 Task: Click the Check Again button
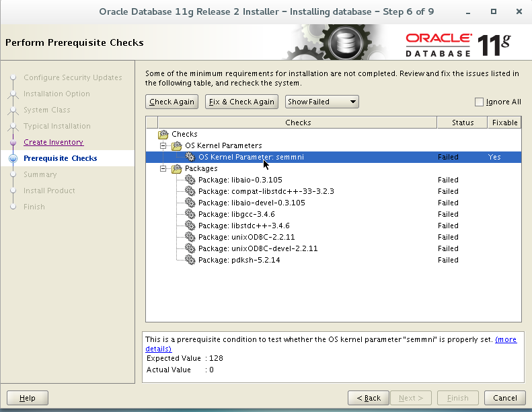click(x=172, y=102)
